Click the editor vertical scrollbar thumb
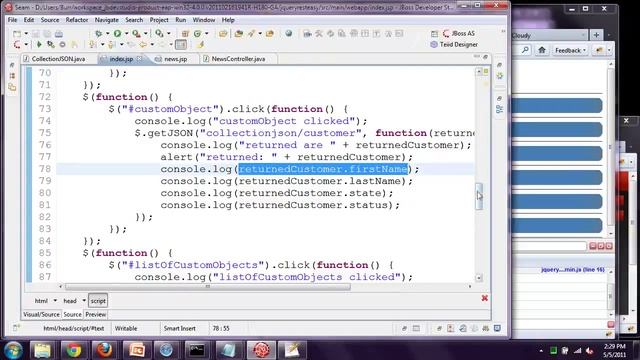640x360 pixels. [479, 196]
